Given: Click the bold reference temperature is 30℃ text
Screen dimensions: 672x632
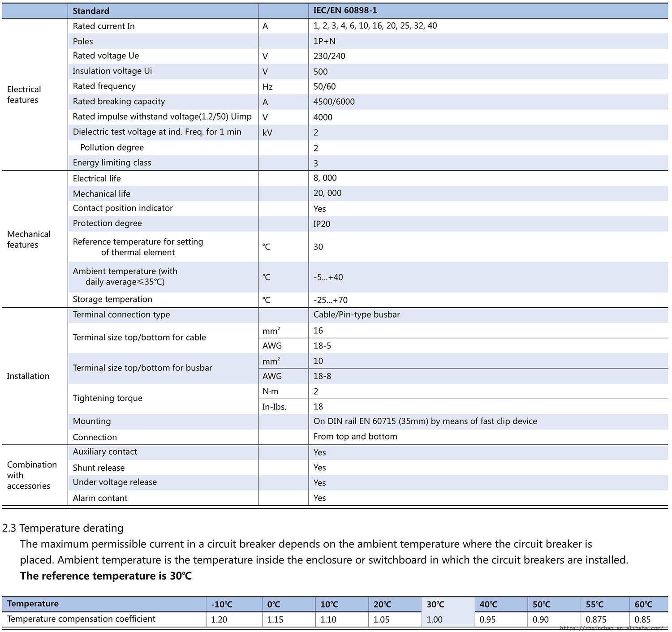Looking at the screenshot, I should coord(106,576).
